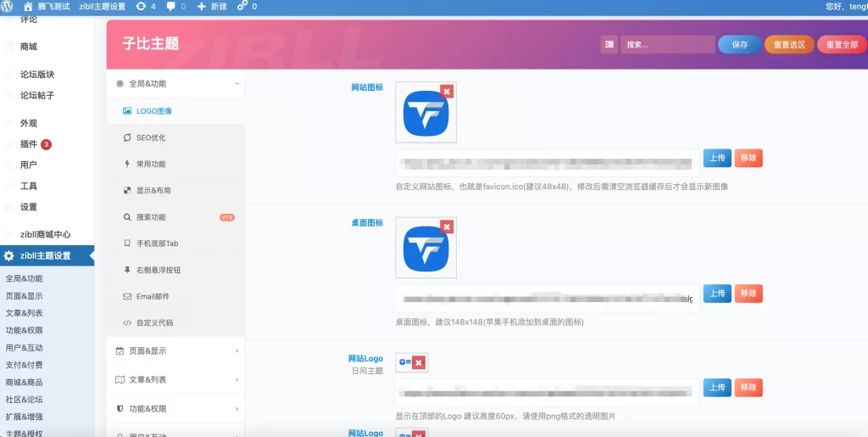This screenshot has height=437, width=868.
Task: Click the 重置选区 button
Action: [789, 45]
